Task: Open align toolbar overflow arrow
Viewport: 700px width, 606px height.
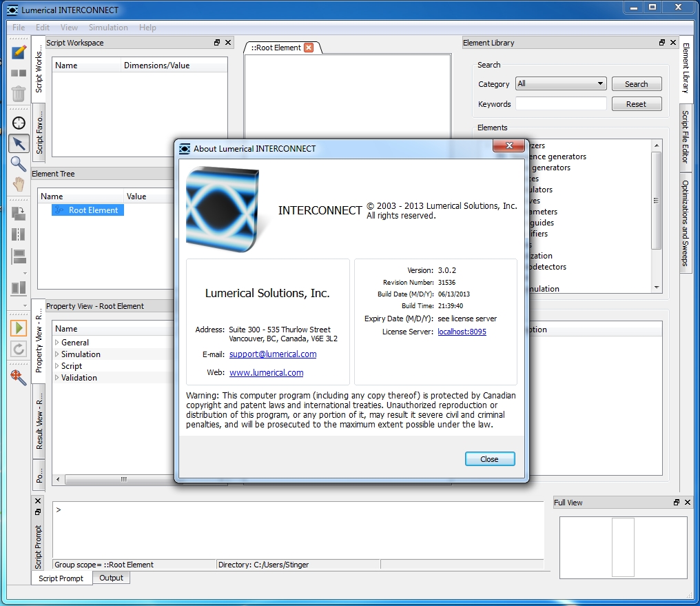Action: pos(25,273)
